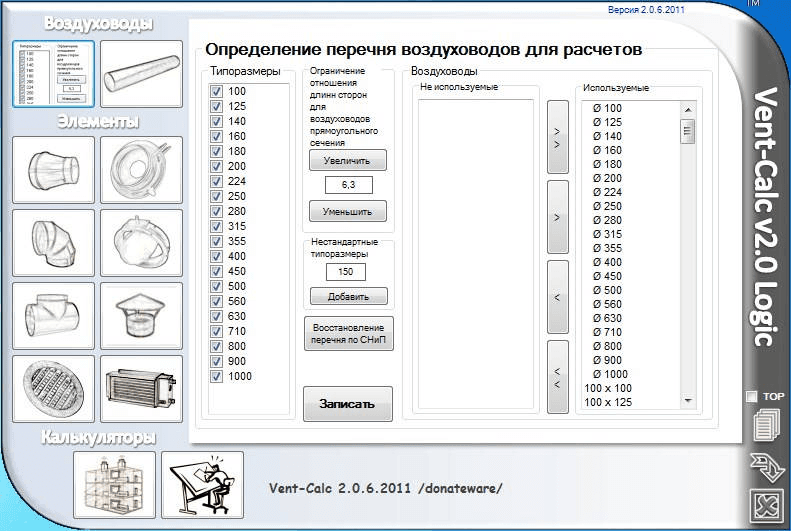Screen dimensions: 791x531
Task: Click the Добавить button
Action: [x=349, y=296]
